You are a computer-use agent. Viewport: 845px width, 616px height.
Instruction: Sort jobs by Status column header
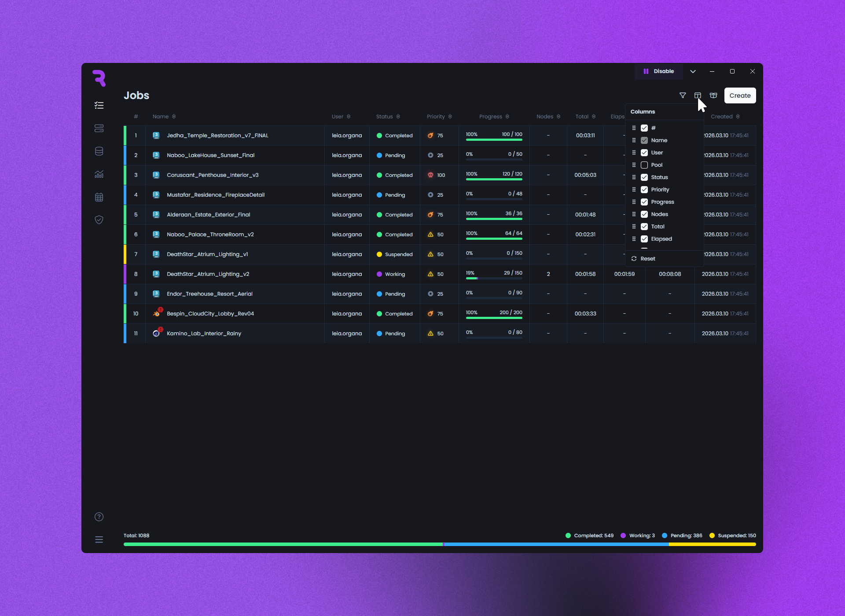pyautogui.click(x=388, y=117)
